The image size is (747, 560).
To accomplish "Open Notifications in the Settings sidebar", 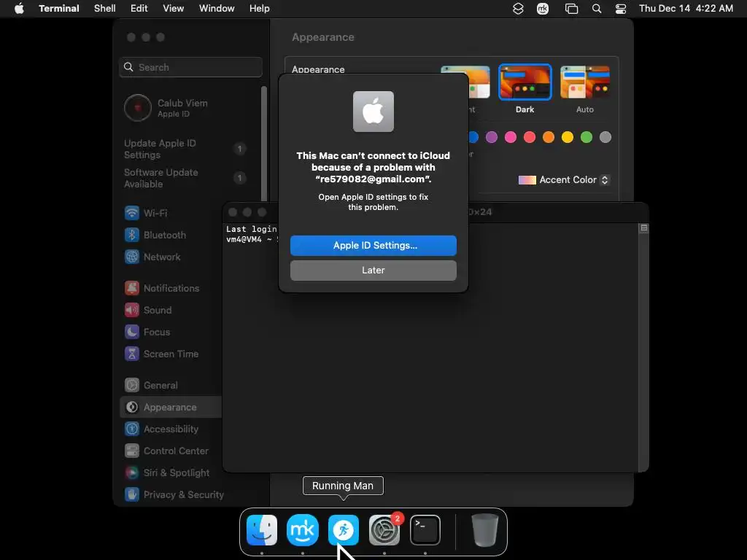I will point(170,288).
